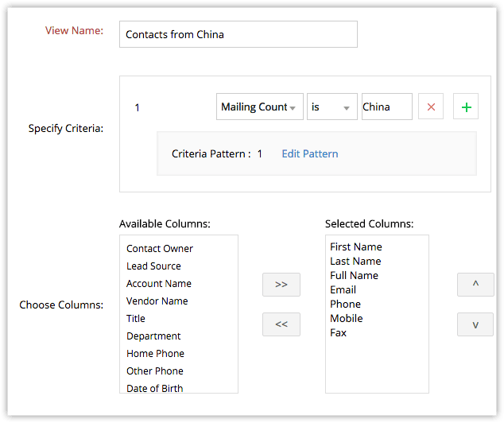This screenshot has width=504, height=423.
Task: Focus the View Name text field
Action: [238, 34]
